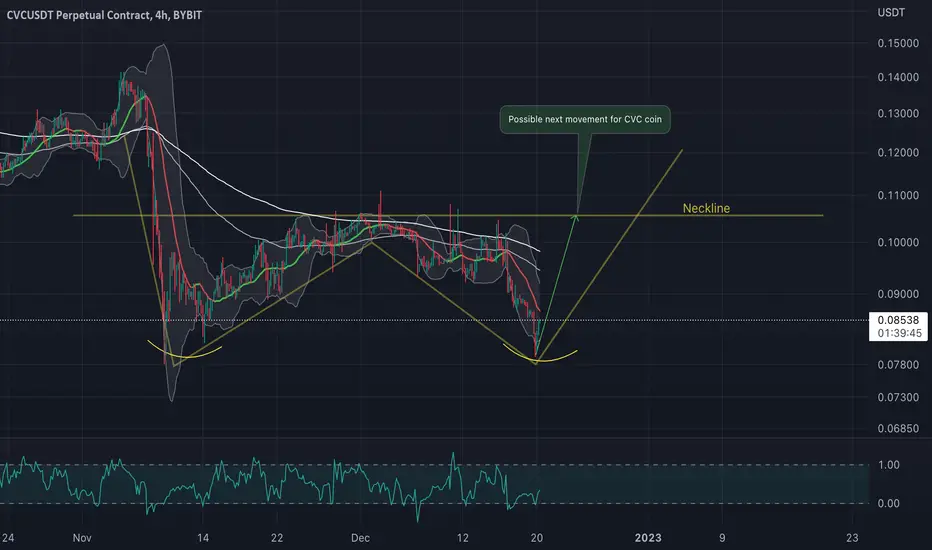Click the 0.07300 price axis level
This screenshot has width=932, height=550.
[x=898, y=397]
